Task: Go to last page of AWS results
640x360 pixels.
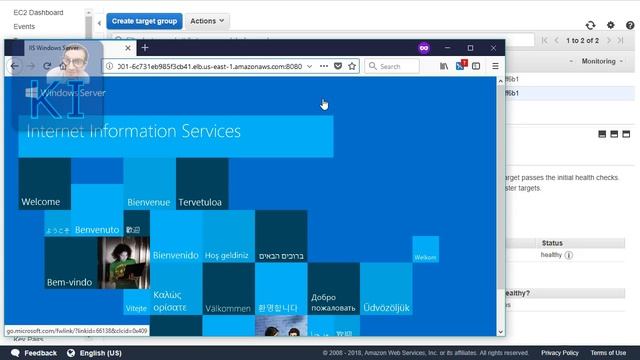Action: point(621,40)
